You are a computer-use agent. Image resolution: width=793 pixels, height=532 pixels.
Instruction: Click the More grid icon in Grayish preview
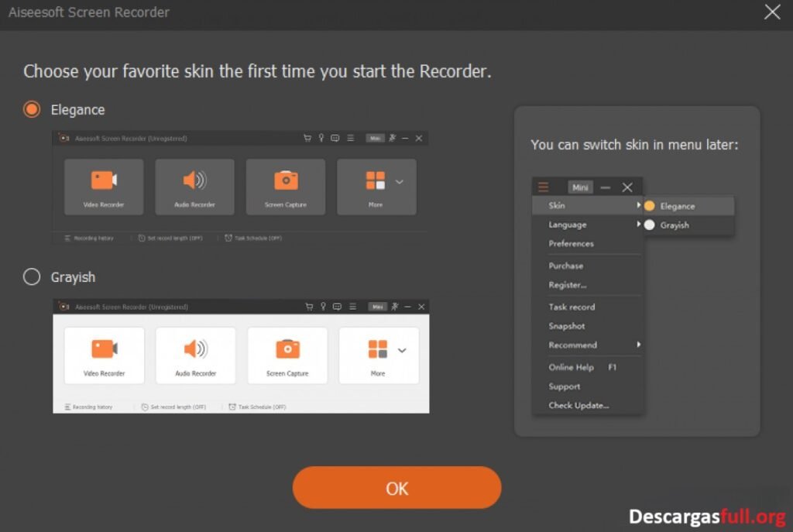point(377,349)
